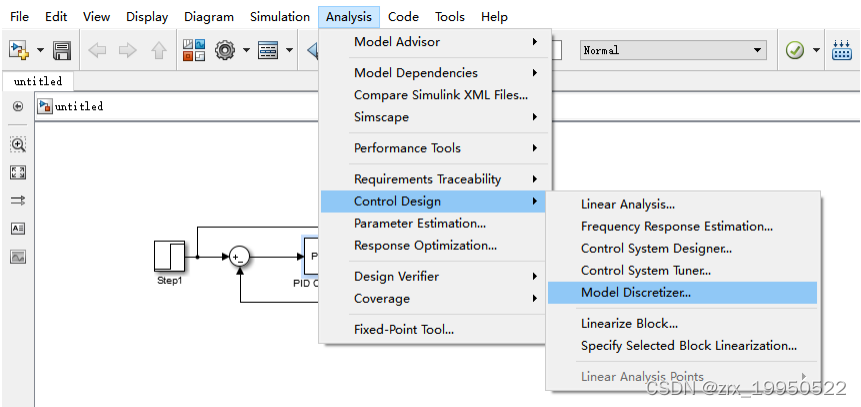Select the Control Design menu item
Image resolution: width=861 pixels, height=407 pixels.
click(434, 202)
